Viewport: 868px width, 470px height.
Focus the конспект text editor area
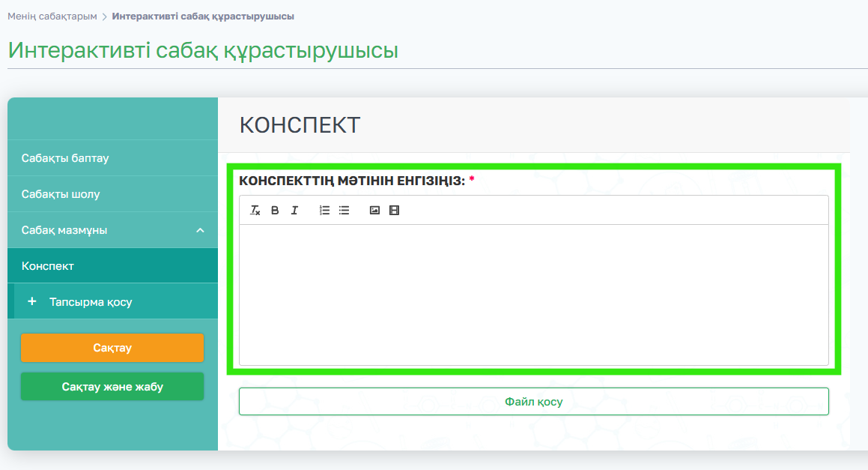pos(534,295)
